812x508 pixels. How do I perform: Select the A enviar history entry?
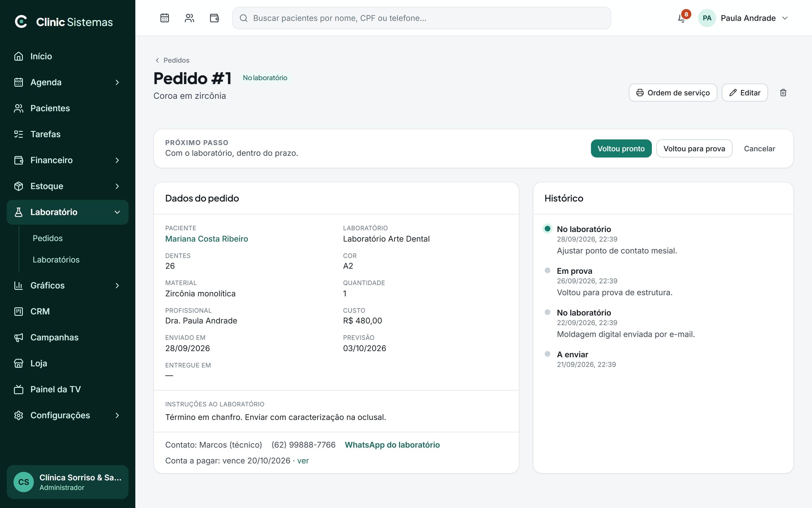(572, 354)
